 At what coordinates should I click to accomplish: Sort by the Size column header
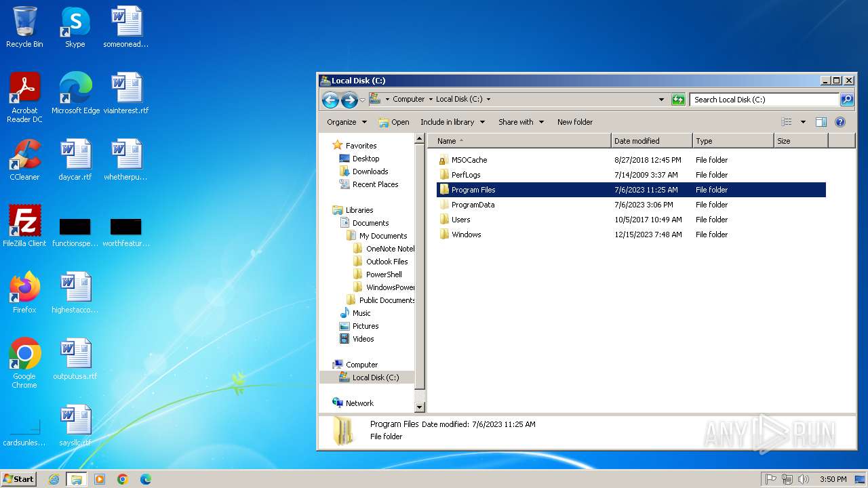click(x=801, y=141)
